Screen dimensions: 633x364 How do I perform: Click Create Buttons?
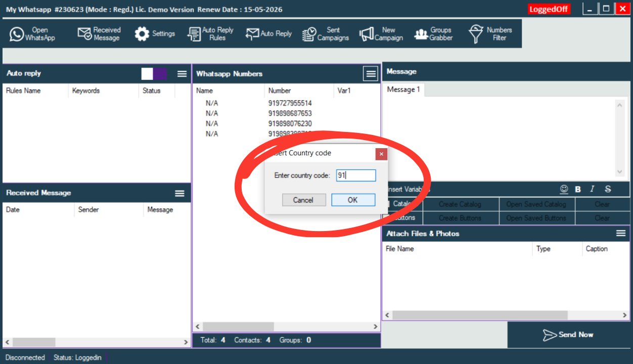pyautogui.click(x=460, y=218)
